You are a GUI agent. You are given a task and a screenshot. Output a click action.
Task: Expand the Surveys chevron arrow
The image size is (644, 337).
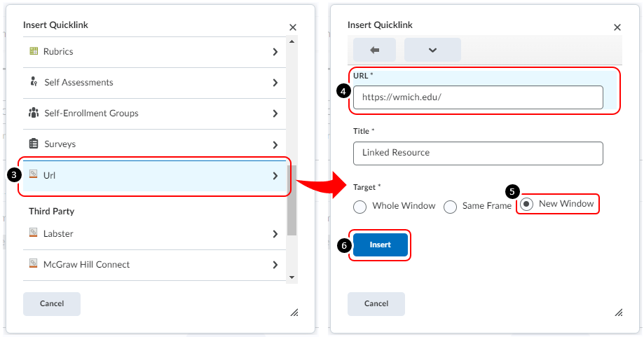[x=275, y=144]
